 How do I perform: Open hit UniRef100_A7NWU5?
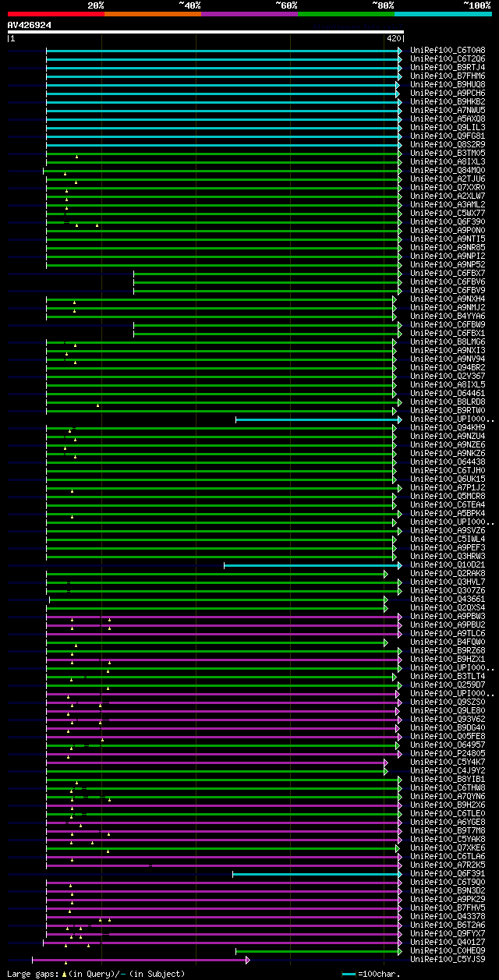click(x=448, y=110)
